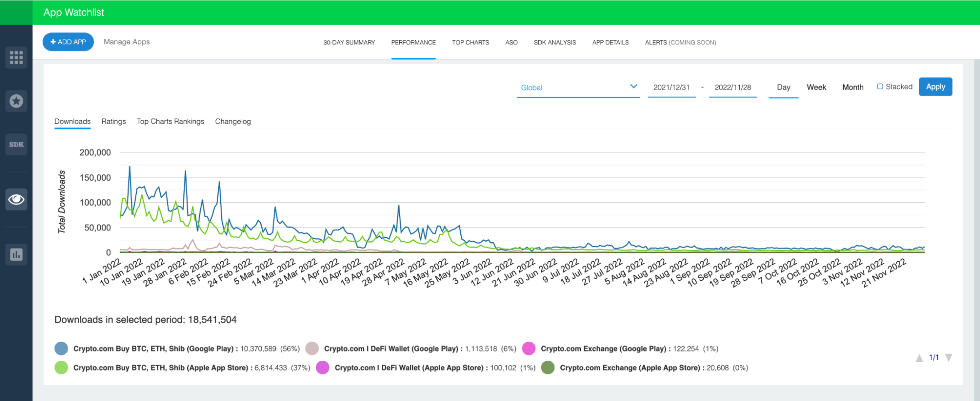This screenshot has width=980, height=401.
Task: Go to next legend page arrow
Action: pyautogui.click(x=949, y=358)
